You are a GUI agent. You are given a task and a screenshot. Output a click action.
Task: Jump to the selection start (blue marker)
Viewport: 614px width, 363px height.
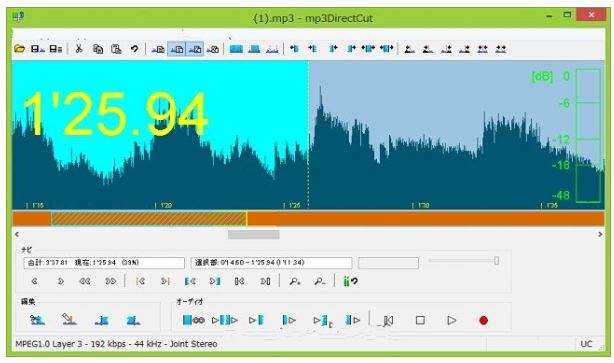(190, 281)
